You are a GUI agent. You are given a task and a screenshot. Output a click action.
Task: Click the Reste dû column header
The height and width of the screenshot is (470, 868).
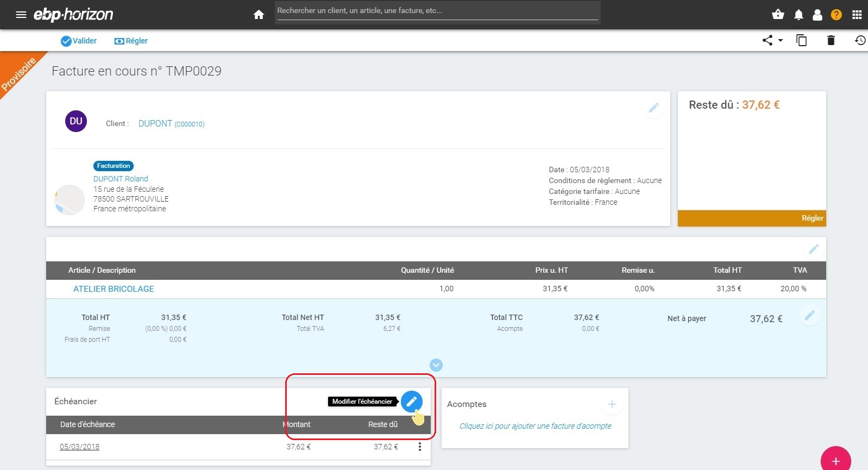point(383,424)
